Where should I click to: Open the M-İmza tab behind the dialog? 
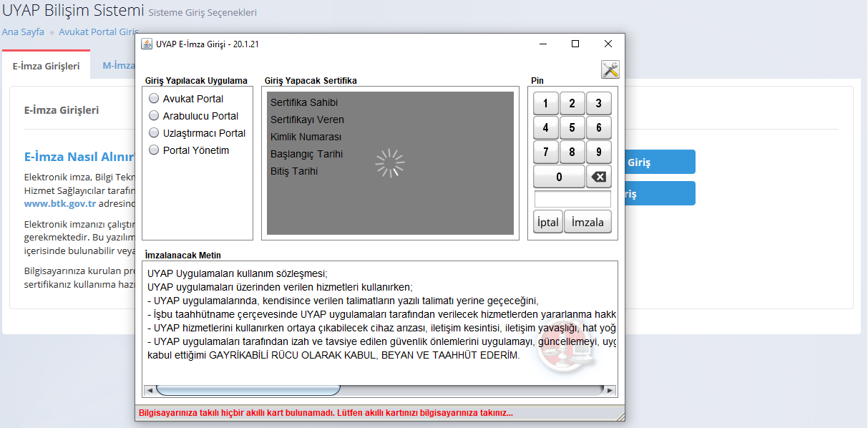114,66
